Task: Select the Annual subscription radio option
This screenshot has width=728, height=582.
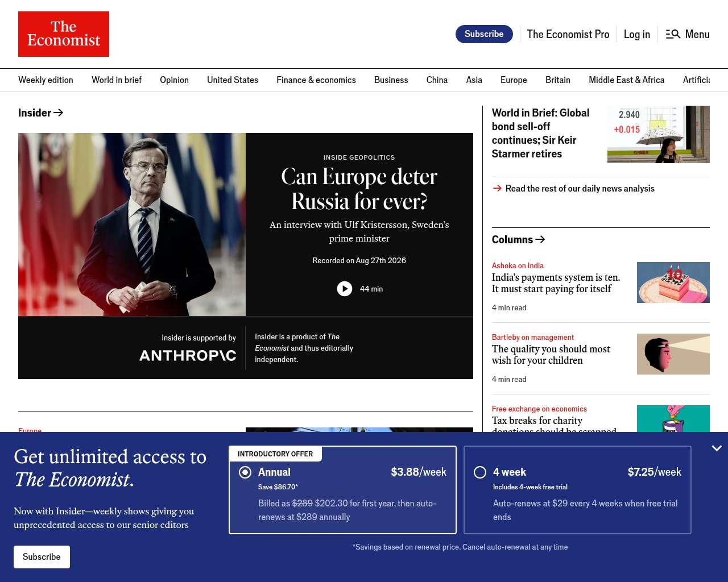Action: pyautogui.click(x=245, y=472)
